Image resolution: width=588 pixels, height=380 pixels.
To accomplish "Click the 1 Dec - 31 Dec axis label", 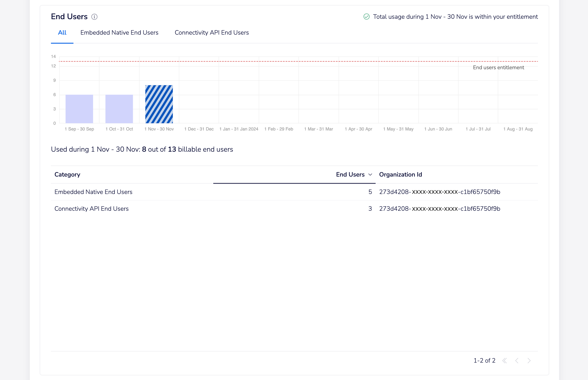I will 199,129.
